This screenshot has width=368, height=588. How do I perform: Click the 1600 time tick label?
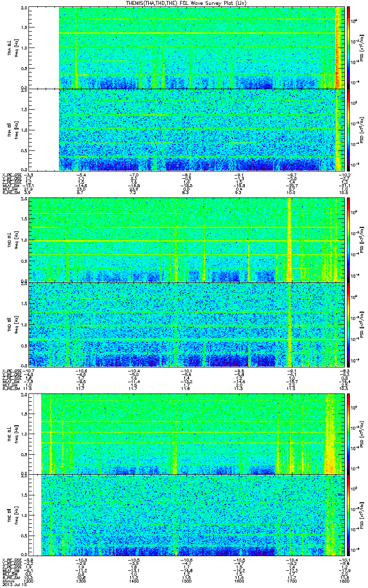point(238,581)
